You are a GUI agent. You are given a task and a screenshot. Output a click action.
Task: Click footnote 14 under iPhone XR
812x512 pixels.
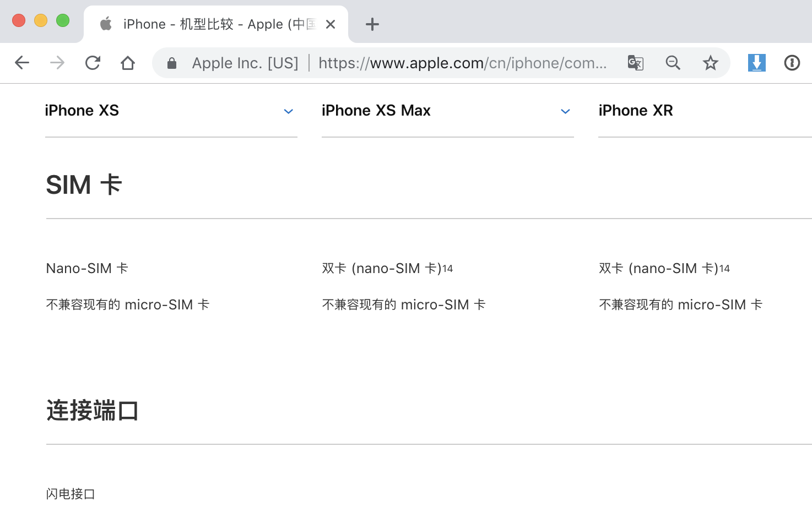click(725, 269)
